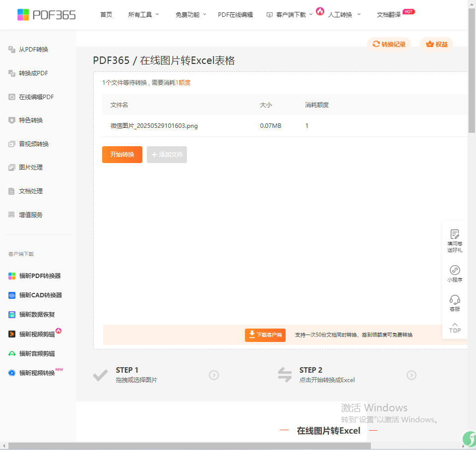Click the 消耗额度 column header
This screenshot has height=450, width=476.
coord(317,105)
